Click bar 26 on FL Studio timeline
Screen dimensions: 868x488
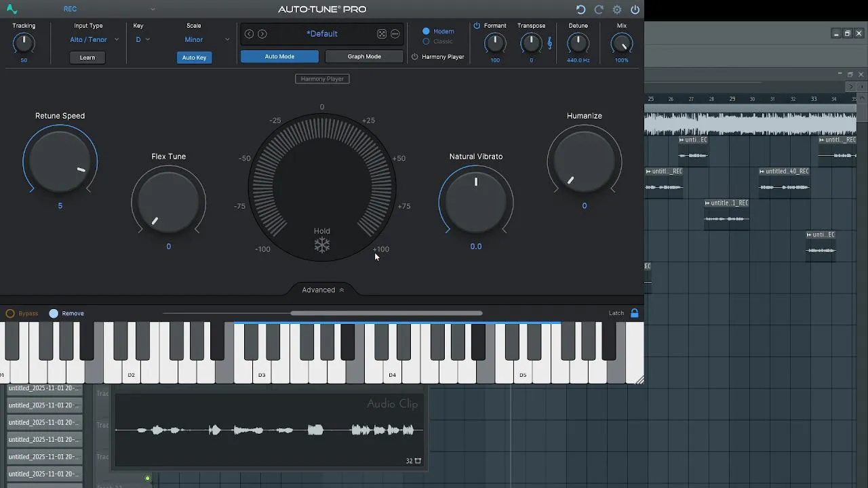pos(671,99)
